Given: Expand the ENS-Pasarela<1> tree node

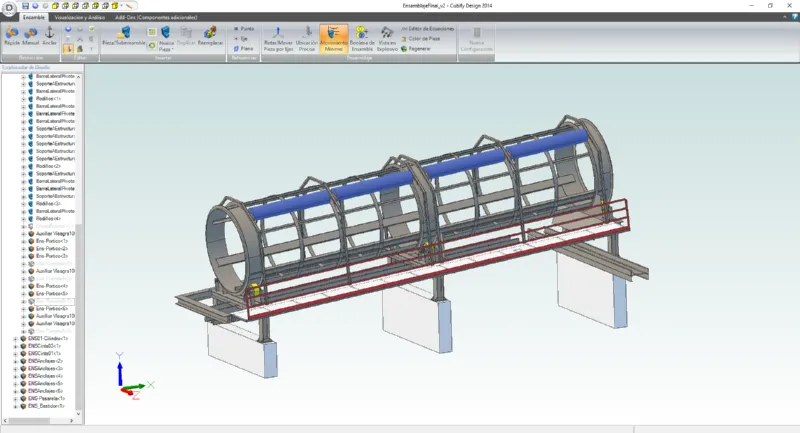Looking at the screenshot, I should (15, 398).
